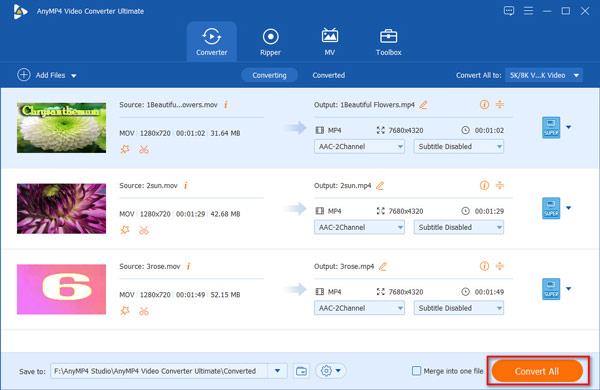Select the purple flower video thumbnail

click(61, 209)
